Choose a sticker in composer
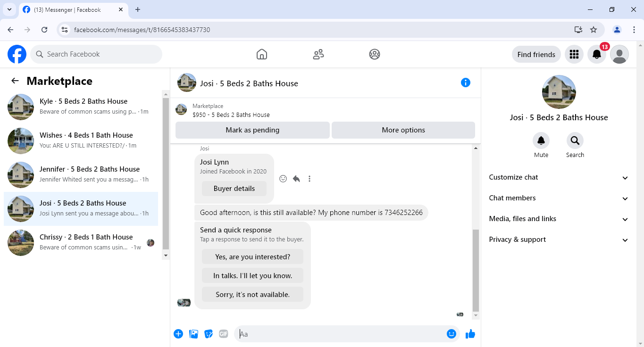This screenshot has height=347, width=644. [x=209, y=334]
